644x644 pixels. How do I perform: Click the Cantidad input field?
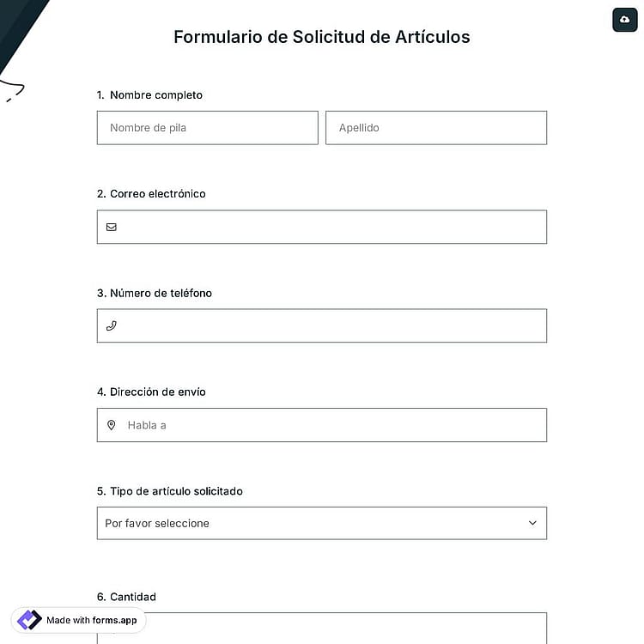pos(322,629)
